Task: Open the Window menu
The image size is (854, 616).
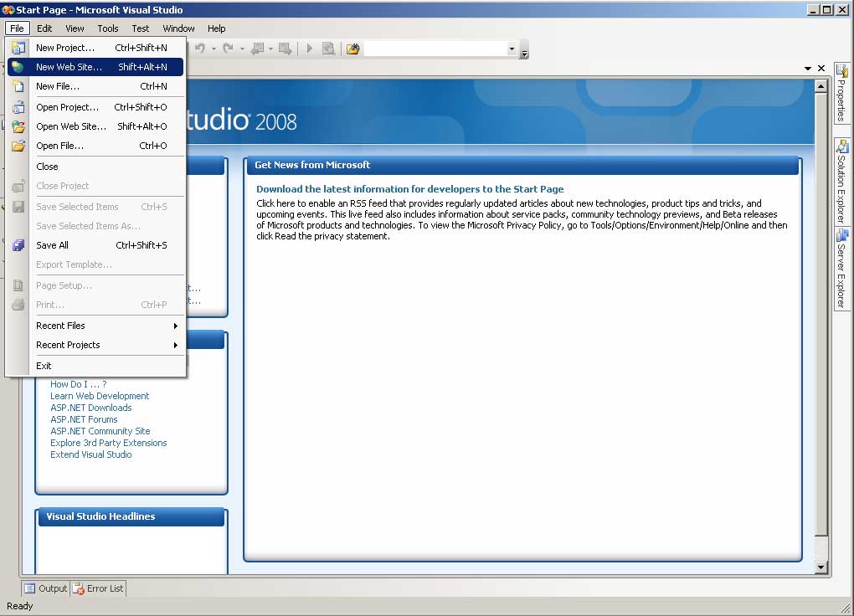Action: pos(178,28)
